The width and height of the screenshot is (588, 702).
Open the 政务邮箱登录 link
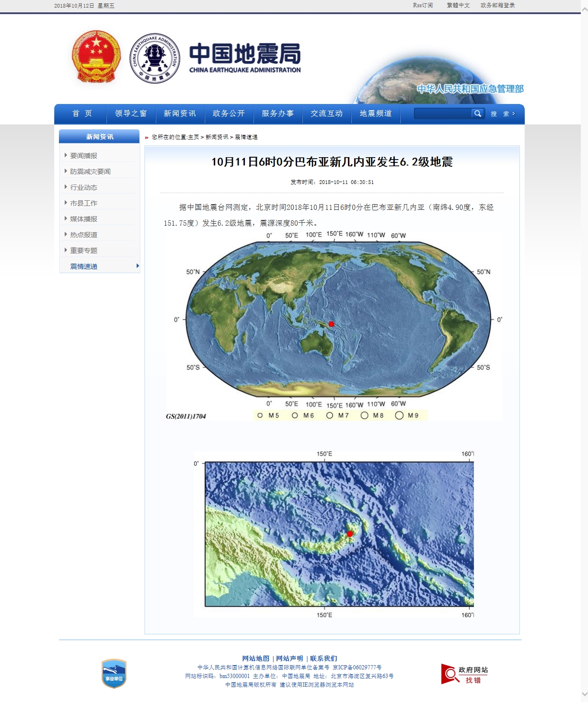tap(497, 5)
